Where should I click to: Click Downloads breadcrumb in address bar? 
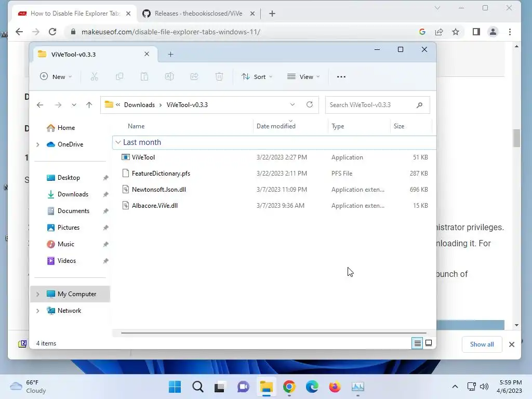click(139, 105)
